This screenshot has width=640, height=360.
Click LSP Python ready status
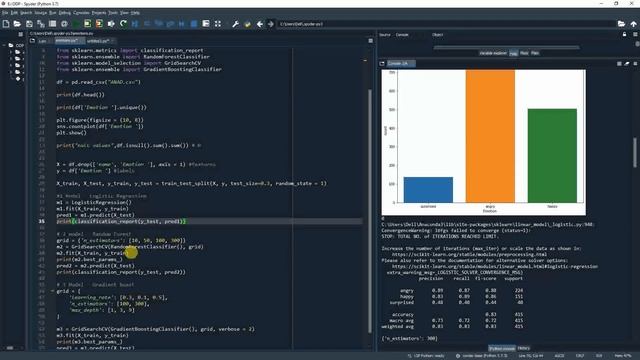tap(426, 356)
